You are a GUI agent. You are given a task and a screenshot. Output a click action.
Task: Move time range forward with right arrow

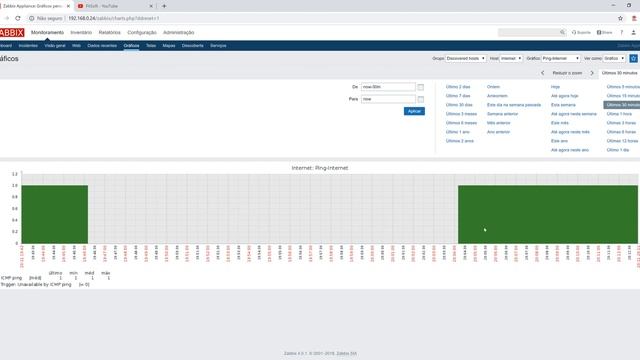click(592, 73)
